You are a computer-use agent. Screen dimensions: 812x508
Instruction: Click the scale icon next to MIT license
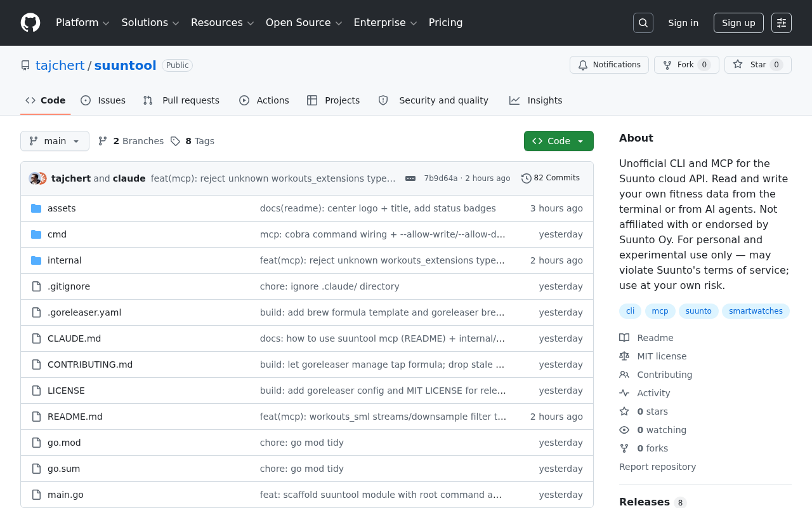tap(624, 356)
